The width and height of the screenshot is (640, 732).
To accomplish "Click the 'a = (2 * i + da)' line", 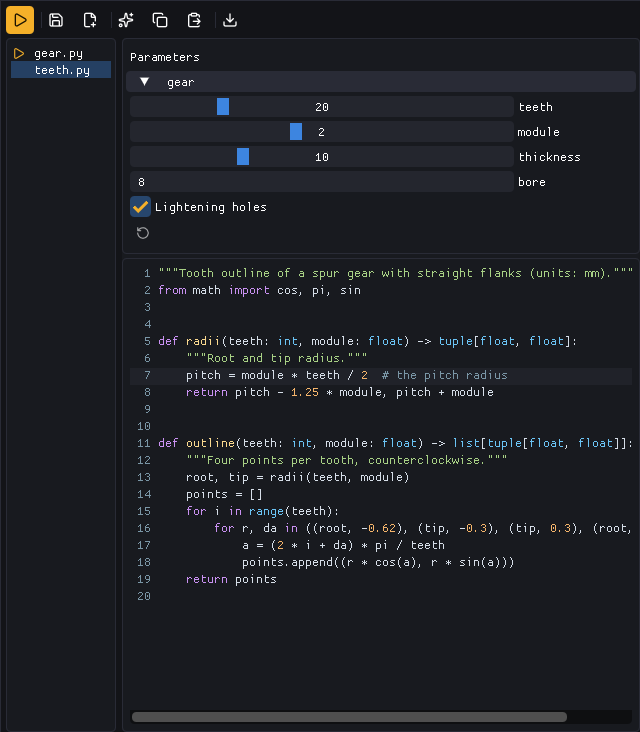I will click(343, 545).
